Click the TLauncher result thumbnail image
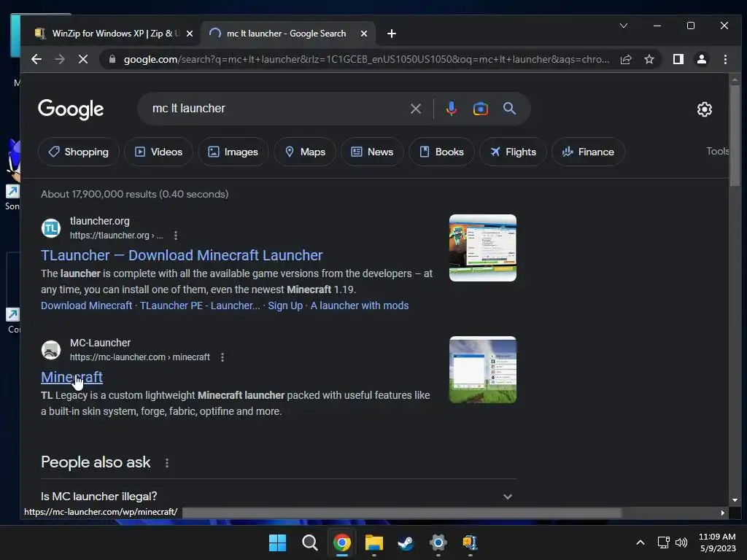747x560 pixels. click(x=483, y=248)
